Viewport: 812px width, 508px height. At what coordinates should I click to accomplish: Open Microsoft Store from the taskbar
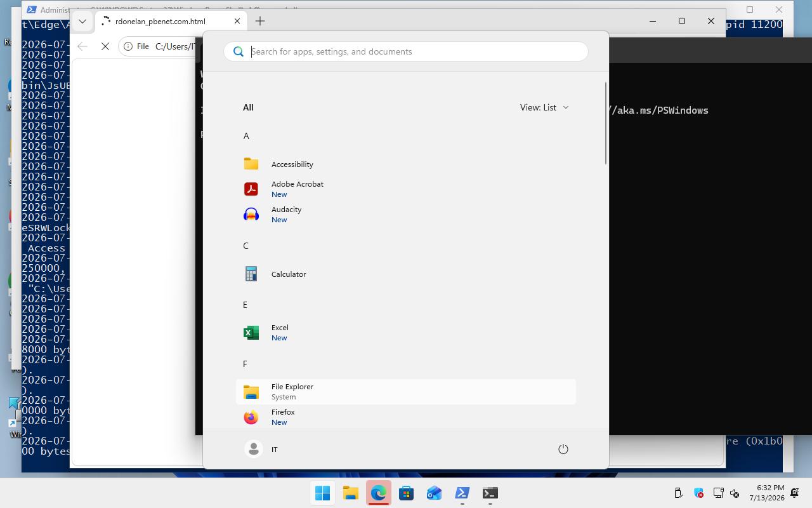point(406,493)
